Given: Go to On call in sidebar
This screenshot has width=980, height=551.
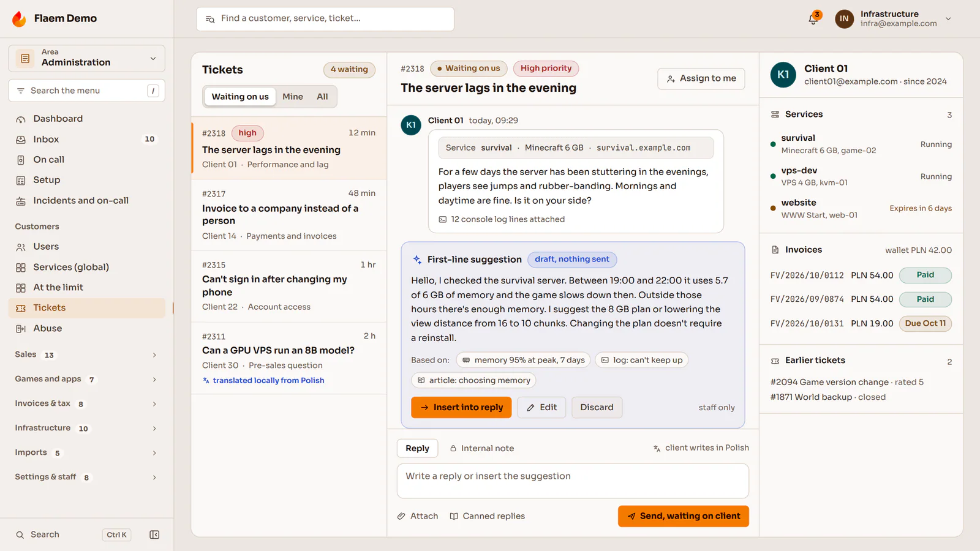Looking at the screenshot, I should (x=87, y=160).
